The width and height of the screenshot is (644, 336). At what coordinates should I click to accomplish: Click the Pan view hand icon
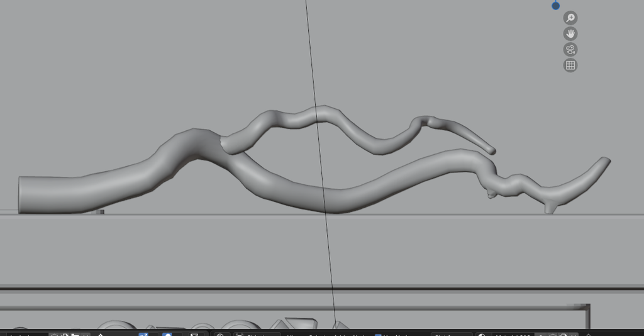pos(570,33)
